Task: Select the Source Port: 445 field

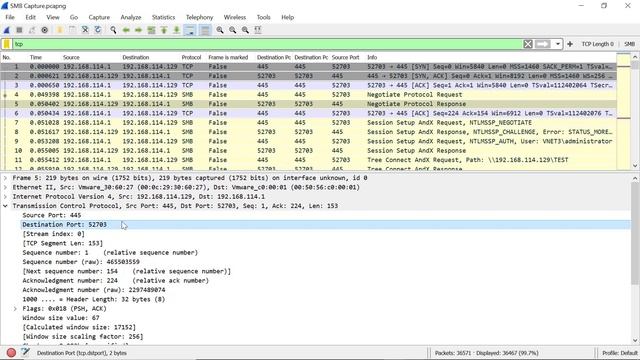Action: click(x=52, y=215)
